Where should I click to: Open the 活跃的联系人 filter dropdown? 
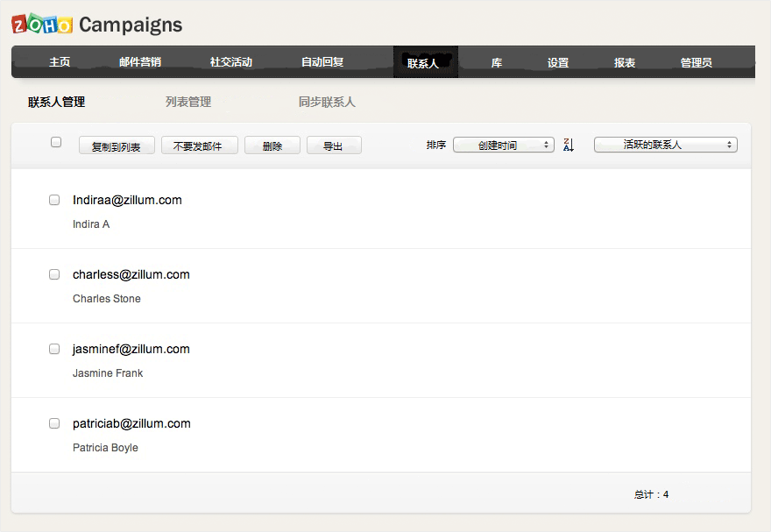(x=665, y=145)
